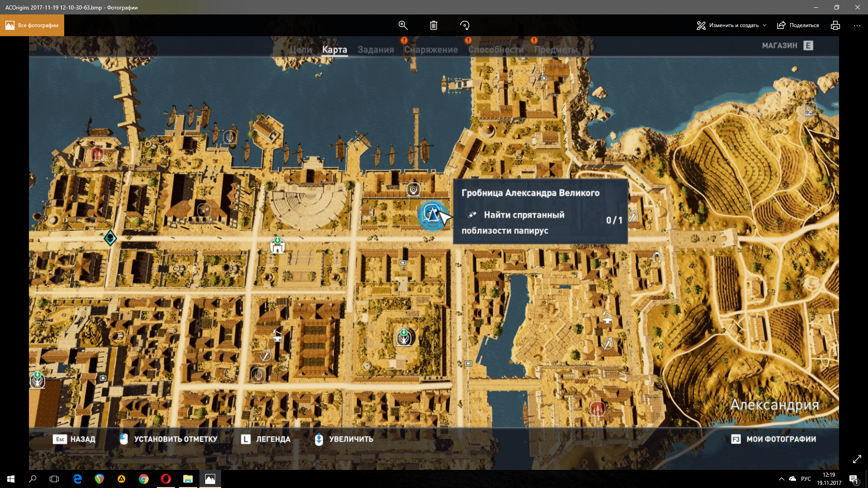The width and height of the screenshot is (868, 488).
Task: Click the eagle viewpoint icon at left edge
Action: (38, 380)
